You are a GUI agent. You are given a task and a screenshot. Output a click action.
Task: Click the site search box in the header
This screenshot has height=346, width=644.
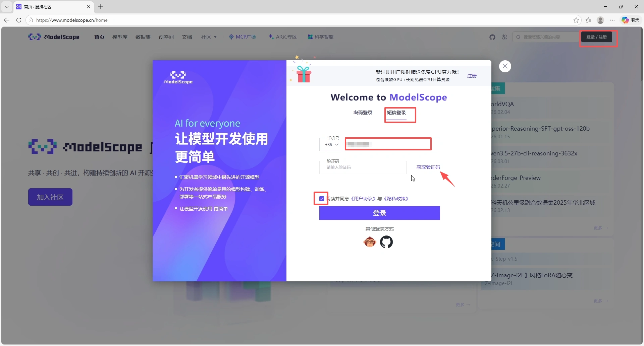(x=546, y=37)
